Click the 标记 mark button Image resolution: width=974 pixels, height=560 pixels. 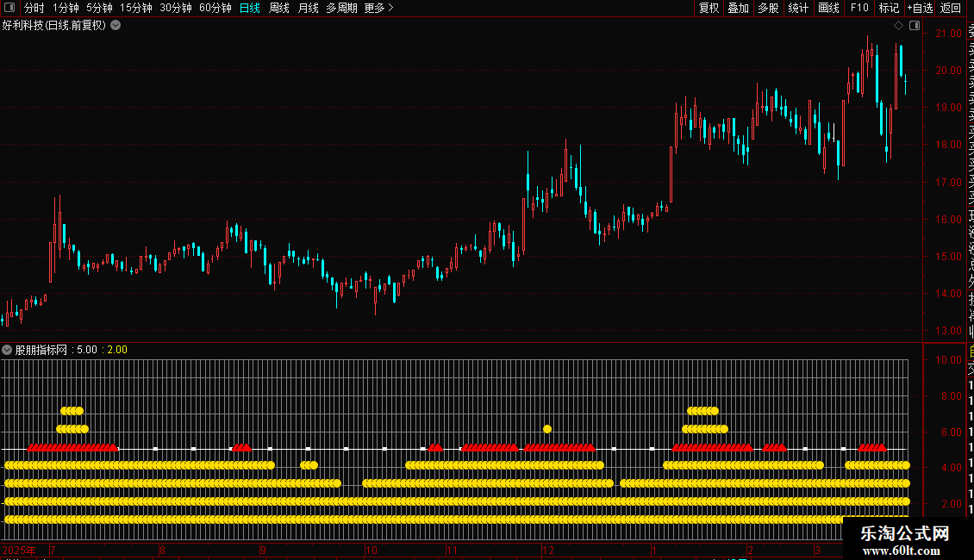889,8
